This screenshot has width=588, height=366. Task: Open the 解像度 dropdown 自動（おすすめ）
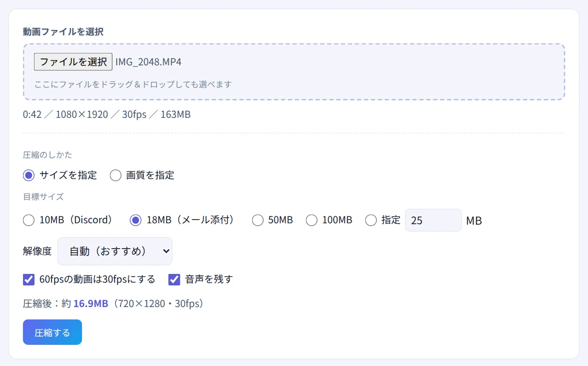(115, 251)
